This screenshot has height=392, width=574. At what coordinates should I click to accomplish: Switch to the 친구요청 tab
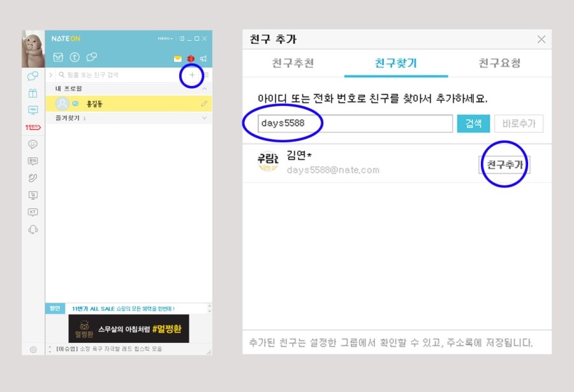[499, 63]
